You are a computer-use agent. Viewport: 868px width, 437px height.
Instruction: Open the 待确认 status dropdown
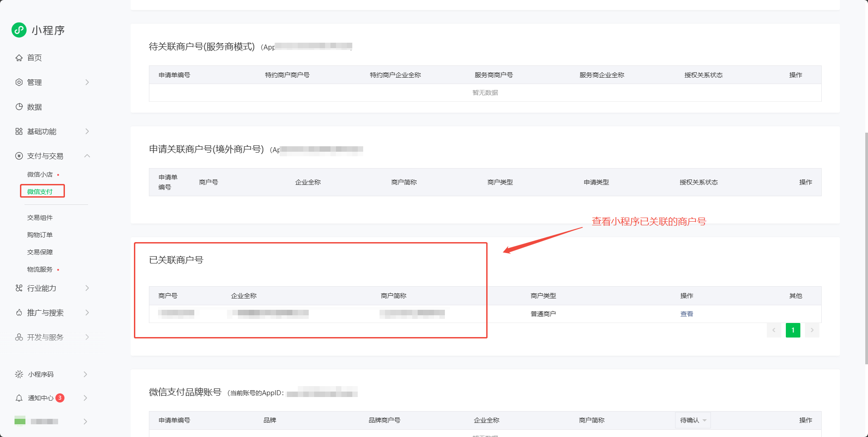tap(693, 420)
